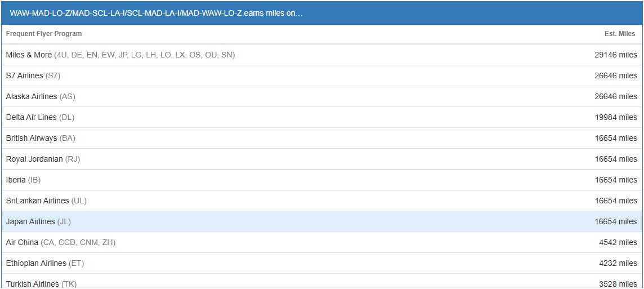Viewport: 644px width, 289px height.
Task: Click the 4232 miles value
Action: pos(618,263)
